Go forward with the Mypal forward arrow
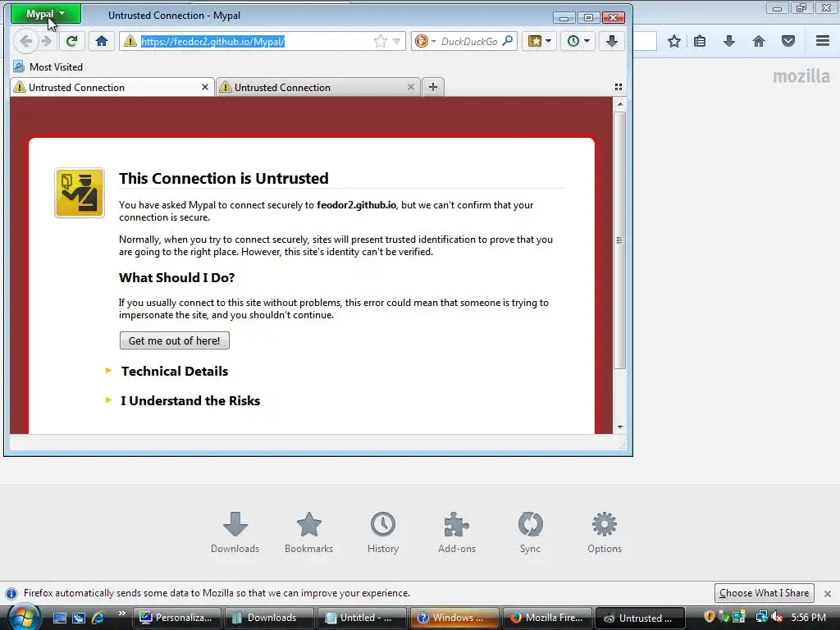Image resolution: width=840 pixels, height=630 pixels. click(47, 41)
